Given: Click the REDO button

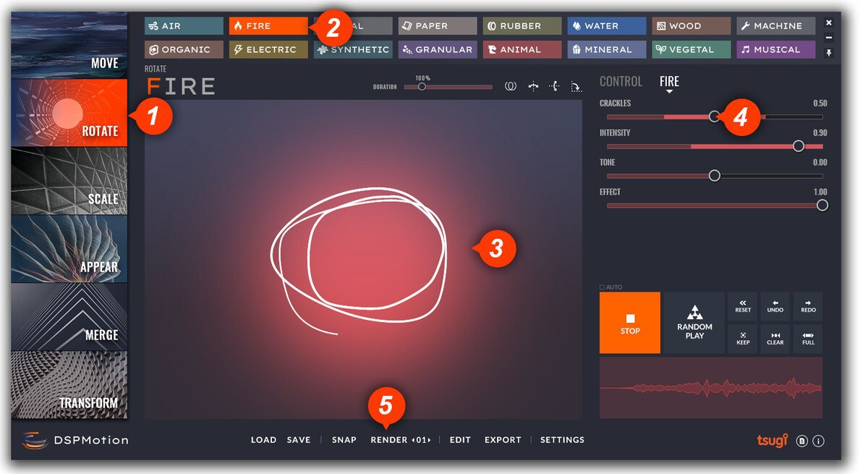Looking at the screenshot, I should [x=808, y=307].
